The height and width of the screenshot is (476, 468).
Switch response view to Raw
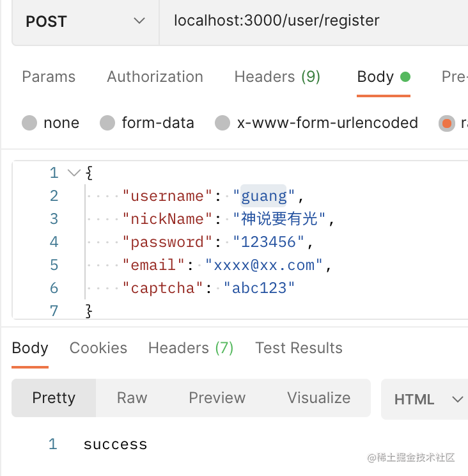point(132,398)
